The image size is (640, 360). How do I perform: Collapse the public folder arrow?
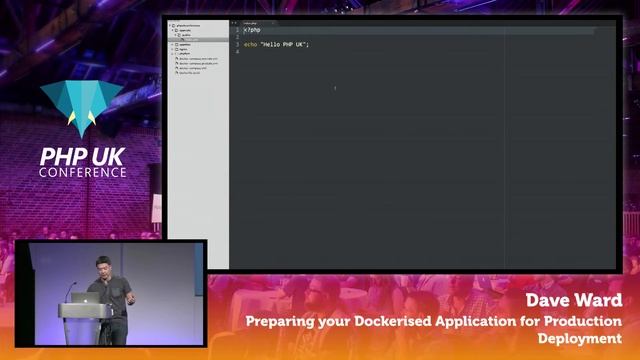pos(175,35)
